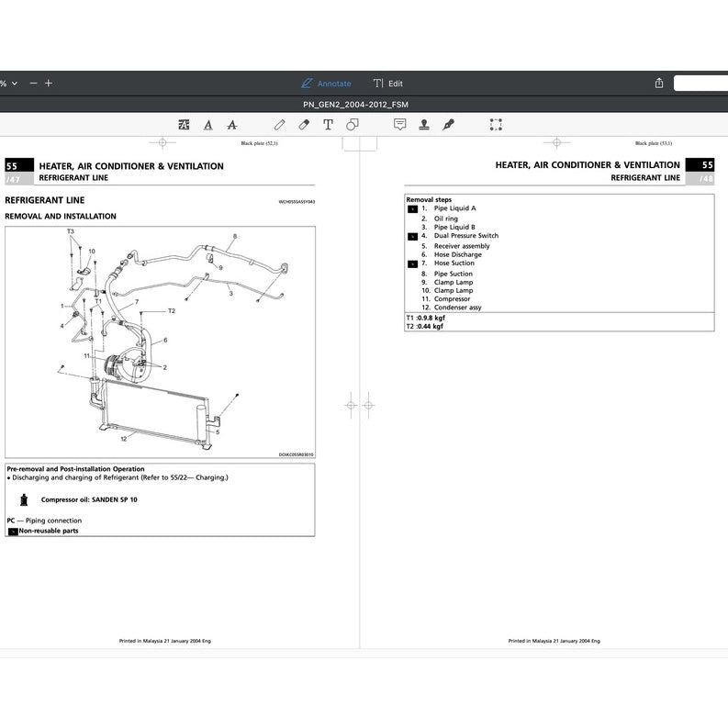Zoom in with the plus button
Viewport: 728px width, 728px height.
(49, 84)
